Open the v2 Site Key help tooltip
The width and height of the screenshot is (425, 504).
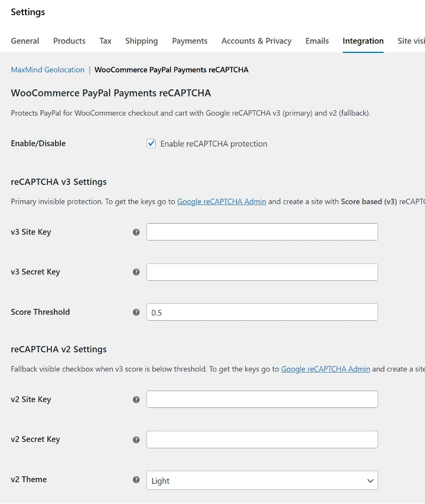click(136, 399)
